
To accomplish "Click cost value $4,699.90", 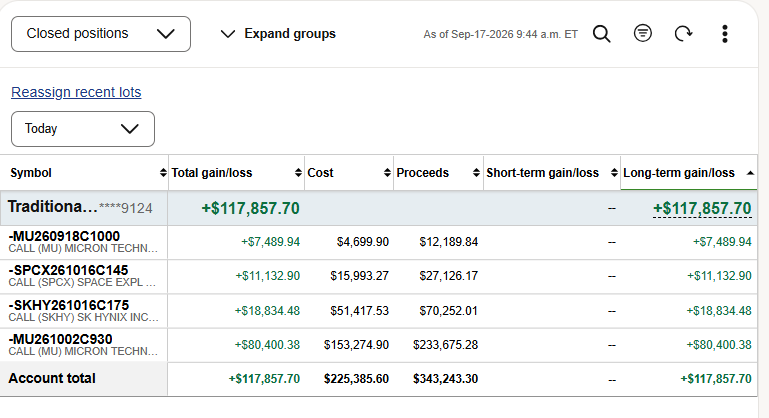I will coord(363,242).
